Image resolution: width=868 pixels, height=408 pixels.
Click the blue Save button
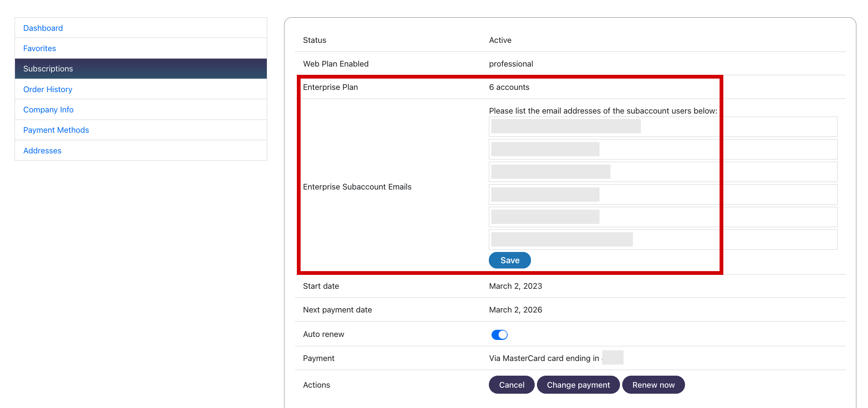point(510,260)
